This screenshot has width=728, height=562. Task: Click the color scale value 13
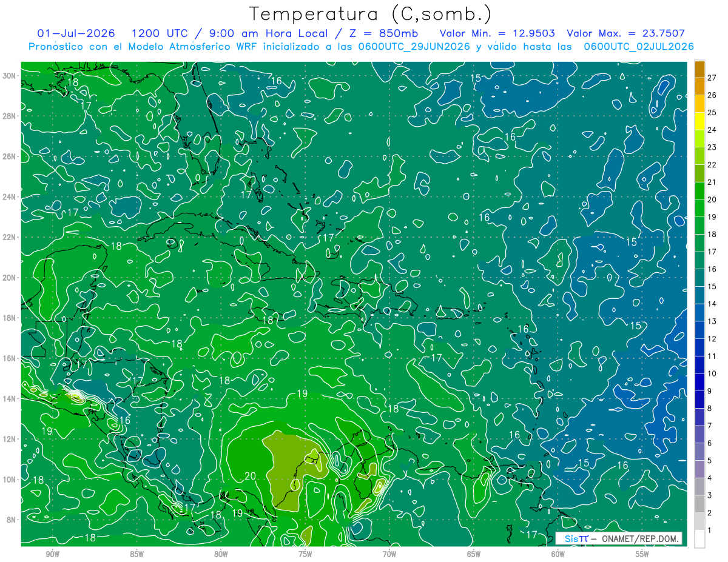[712, 321]
